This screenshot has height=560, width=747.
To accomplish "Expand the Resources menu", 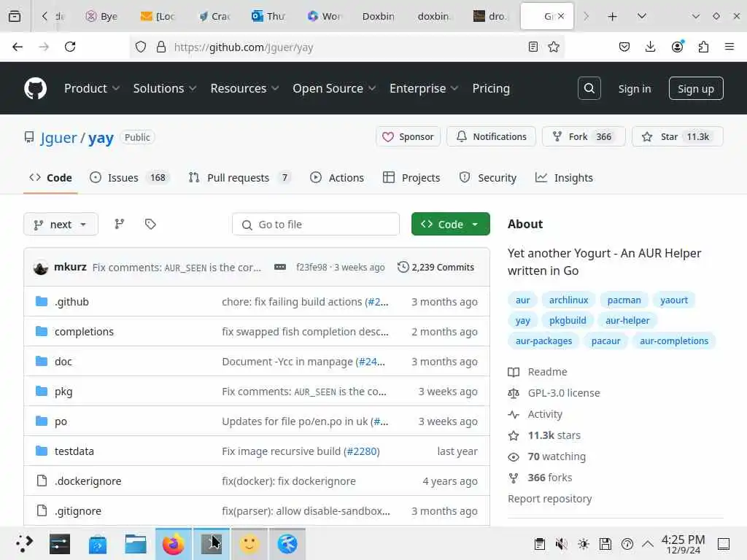I will pos(245,88).
